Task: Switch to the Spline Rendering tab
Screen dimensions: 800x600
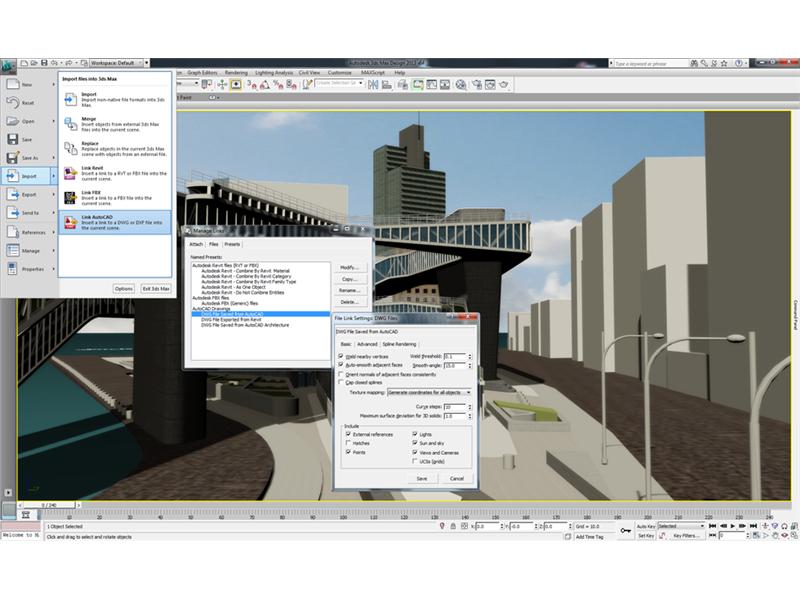Action: click(x=399, y=344)
